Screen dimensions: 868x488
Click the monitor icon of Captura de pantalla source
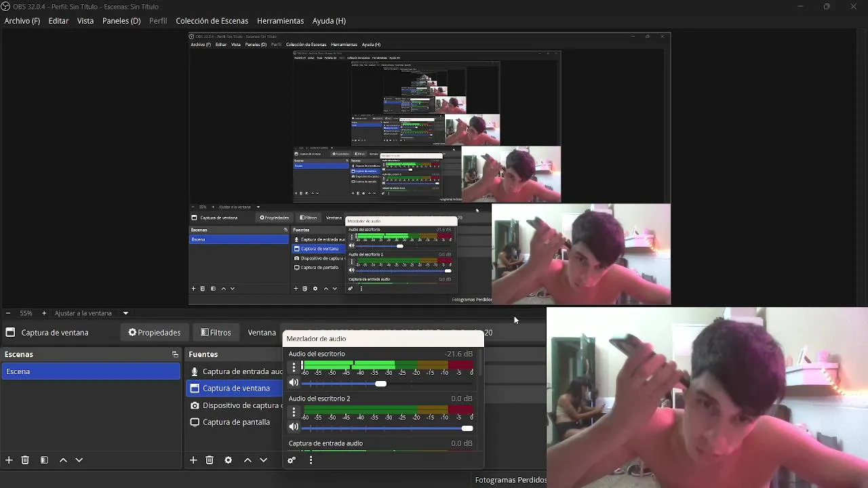coord(195,422)
